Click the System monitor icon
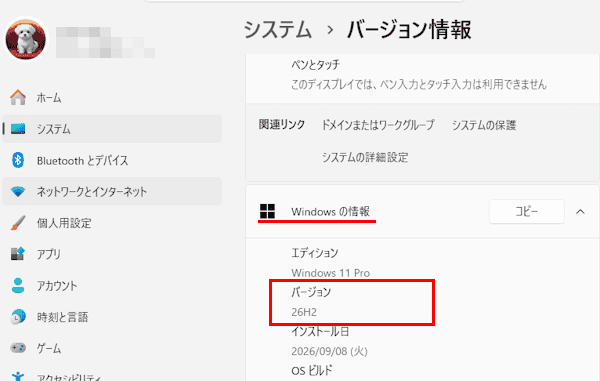The image size is (600, 381). (18, 129)
